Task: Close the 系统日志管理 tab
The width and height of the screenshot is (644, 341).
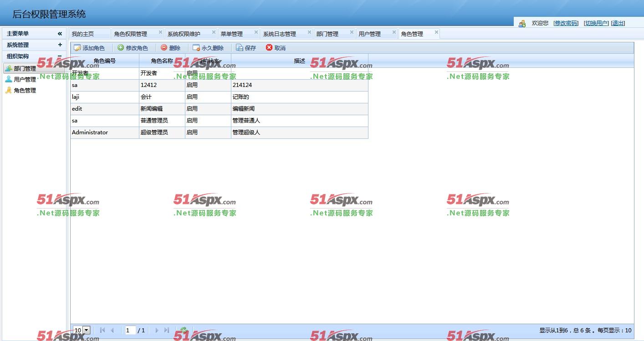Action: 309,32
